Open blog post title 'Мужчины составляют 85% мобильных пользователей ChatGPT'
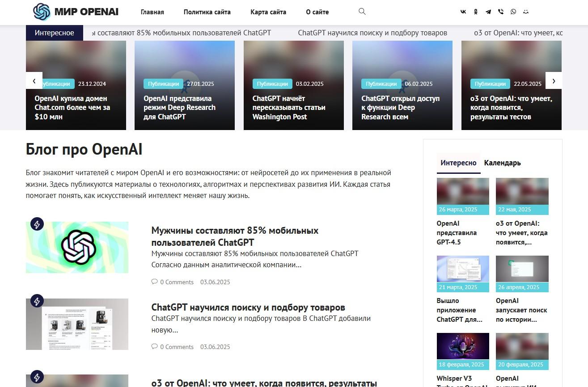Screen dimensions: 588x387 click(235, 236)
